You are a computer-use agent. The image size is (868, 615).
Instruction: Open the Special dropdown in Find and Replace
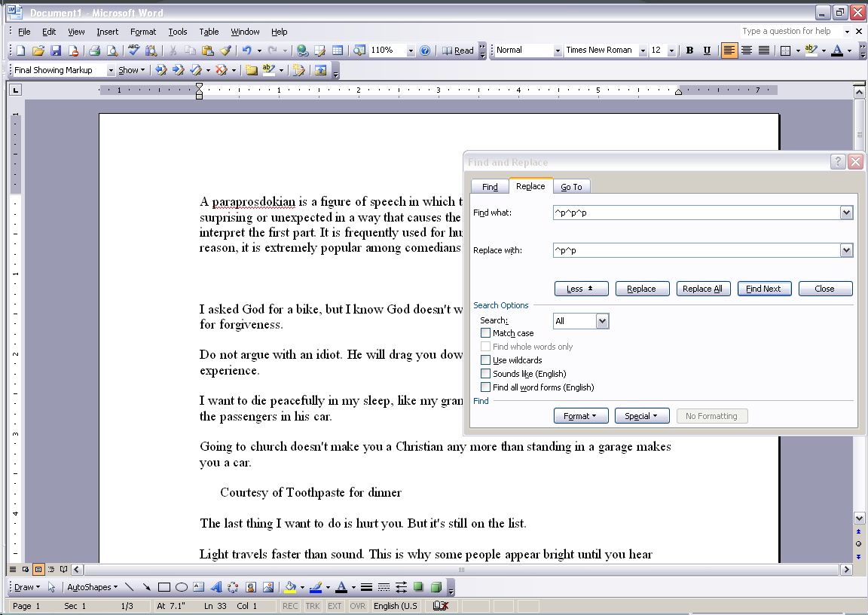[641, 415]
